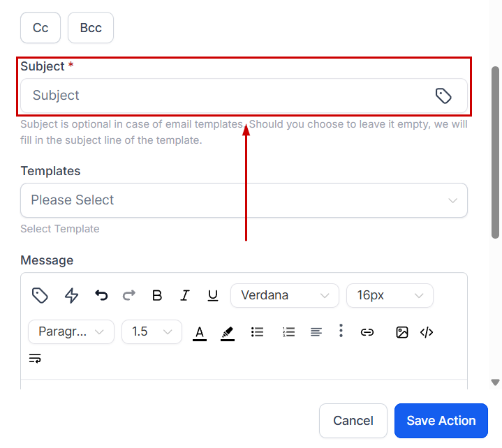Open the Templates Please Select dropdown
The image size is (502, 448).
click(244, 200)
